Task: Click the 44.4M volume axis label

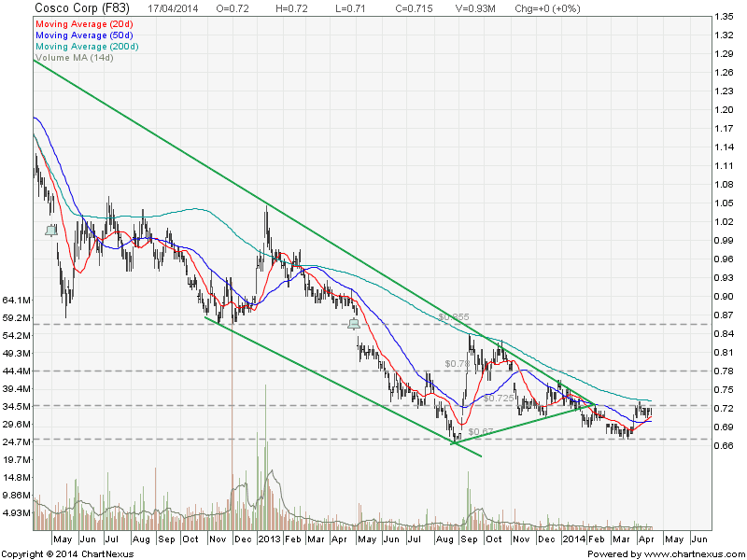Action: tap(17, 371)
